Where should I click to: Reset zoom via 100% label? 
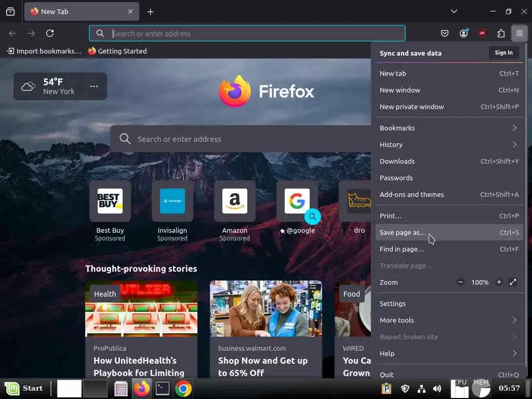[480, 282]
